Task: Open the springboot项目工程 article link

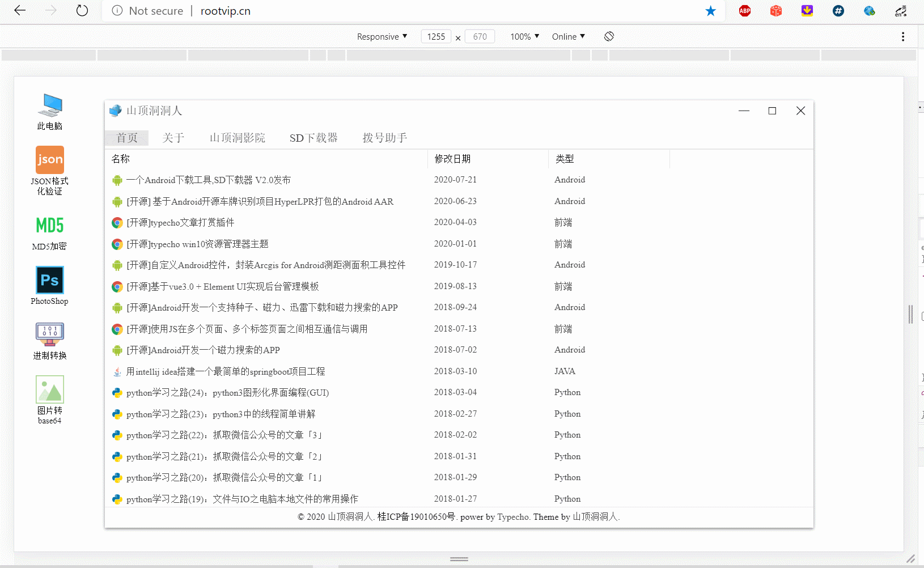Action: 226,372
